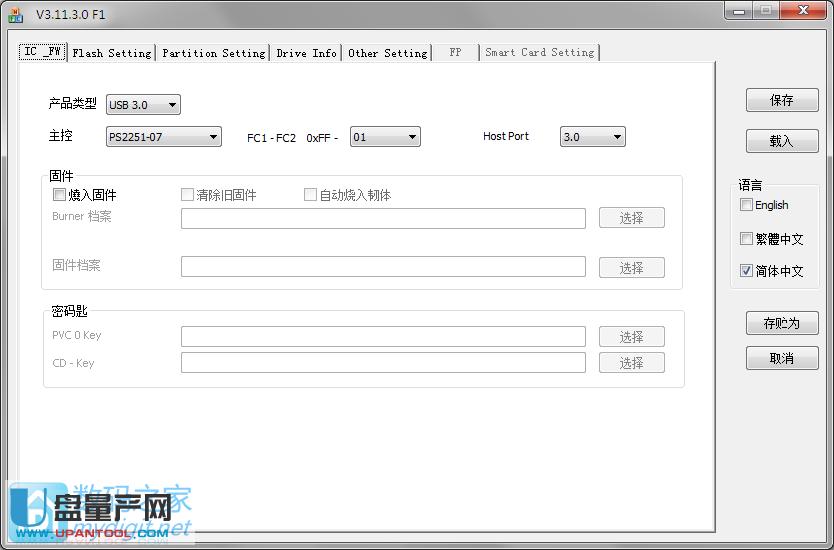The height and width of the screenshot is (550, 834).
Task: Click the 产品类型 label
Action: [x=72, y=103]
